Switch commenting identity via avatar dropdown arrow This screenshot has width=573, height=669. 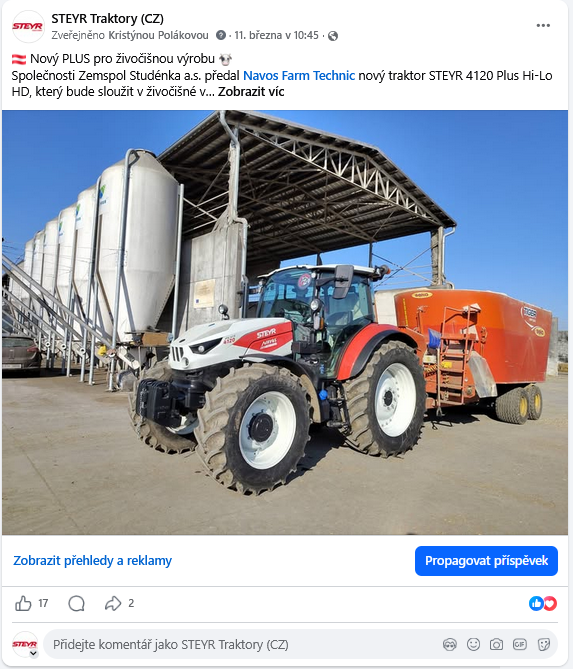(x=33, y=653)
